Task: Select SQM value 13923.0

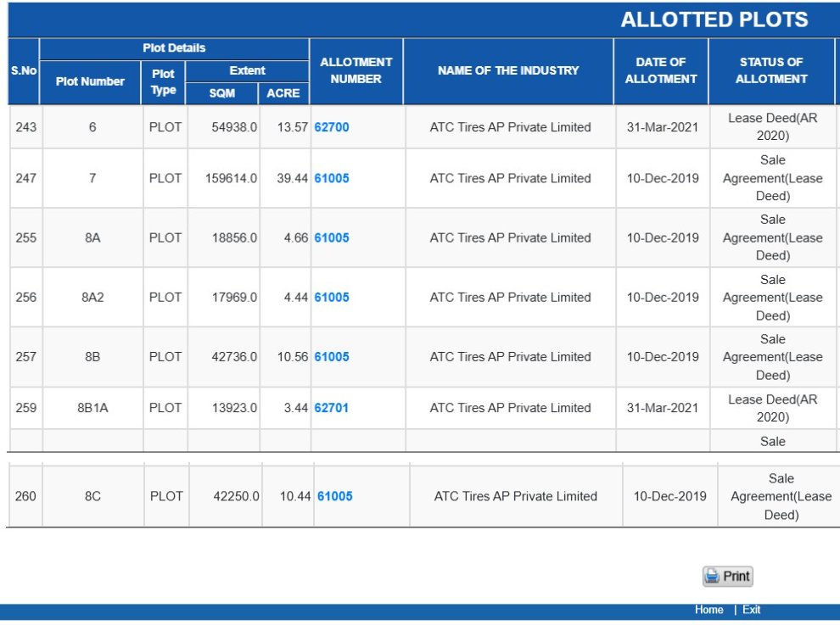Action: click(234, 408)
